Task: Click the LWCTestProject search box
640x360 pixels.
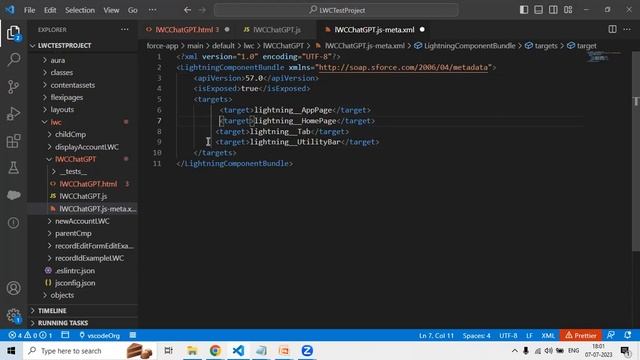Action: [x=336, y=10]
